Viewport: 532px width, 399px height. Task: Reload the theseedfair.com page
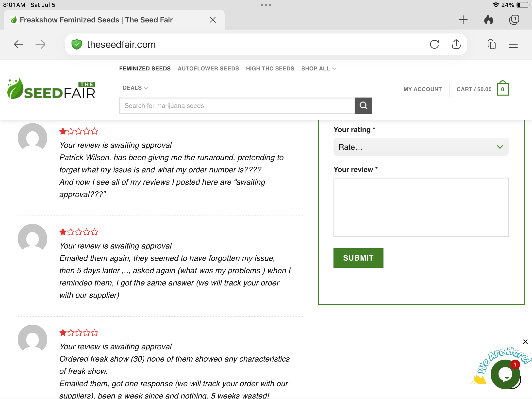434,44
